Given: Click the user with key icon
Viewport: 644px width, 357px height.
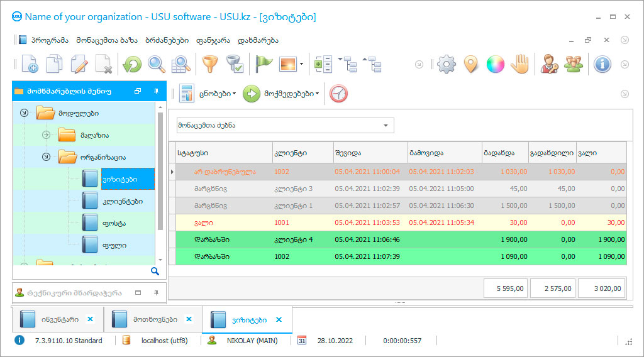Looking at the screenshot, I should 549,64.
